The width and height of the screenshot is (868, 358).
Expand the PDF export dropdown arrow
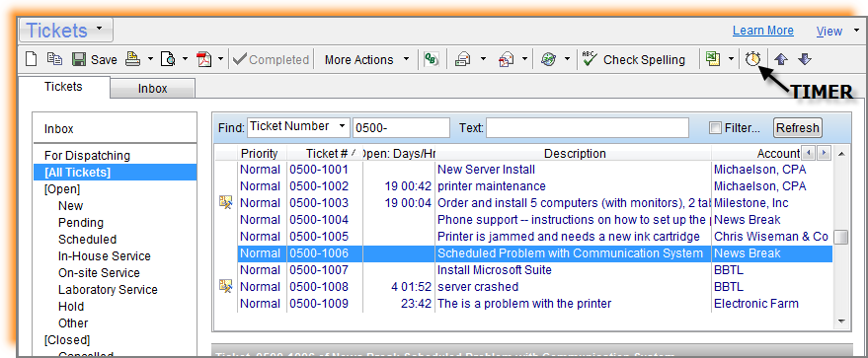pyautogui.click(x=221, y=59)
